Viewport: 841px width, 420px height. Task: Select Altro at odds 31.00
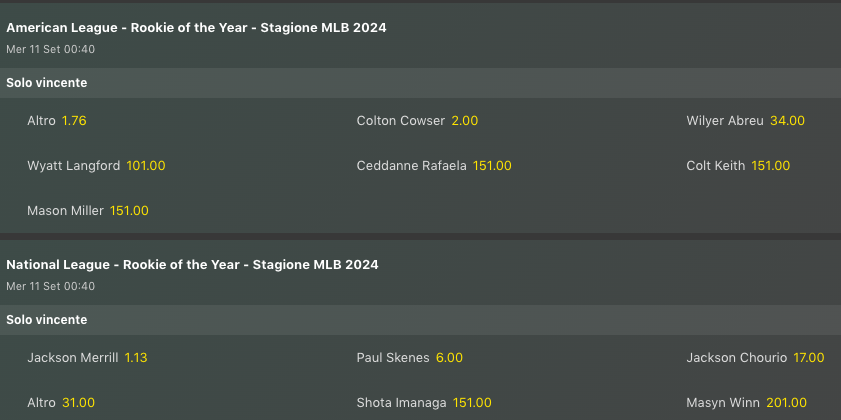[61, 403]
